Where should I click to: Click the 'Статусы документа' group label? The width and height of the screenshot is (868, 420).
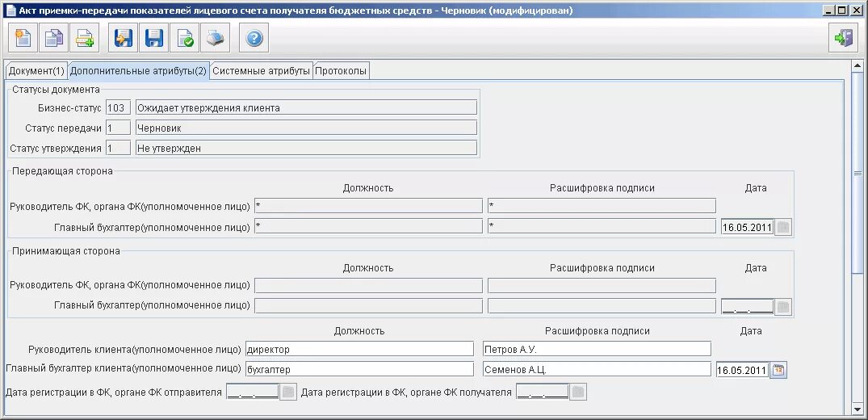tap(56, 89)
